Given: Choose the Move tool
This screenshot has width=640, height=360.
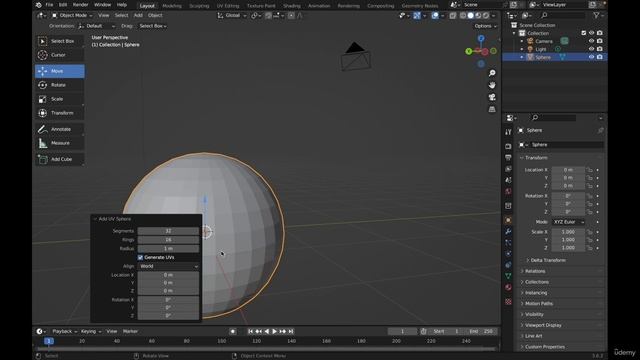Looking at the screenshot, I should (60, 71).
